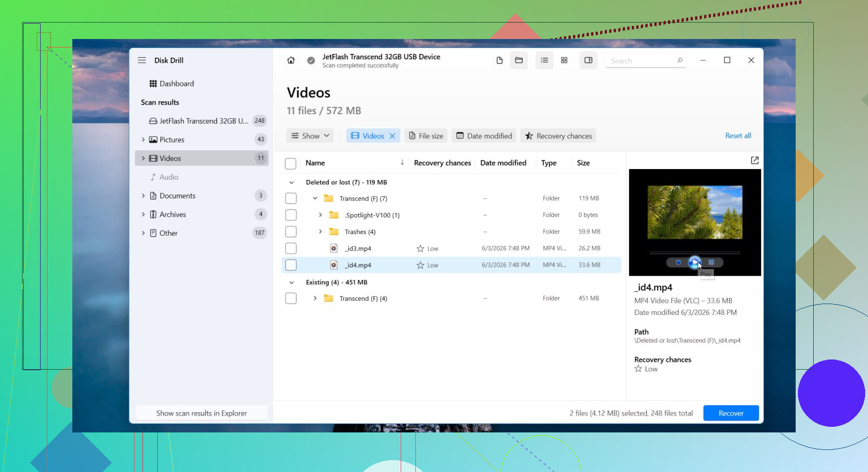Select JetFlash Transcend 32GB scan result

click(x=202, y=121)
